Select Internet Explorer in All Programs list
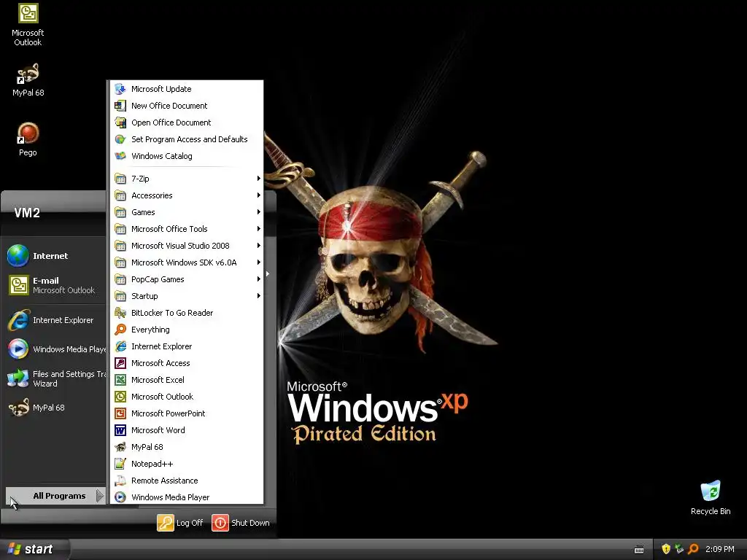The width and height of the screenshot is (747, 560). click(x=187, y=346)
